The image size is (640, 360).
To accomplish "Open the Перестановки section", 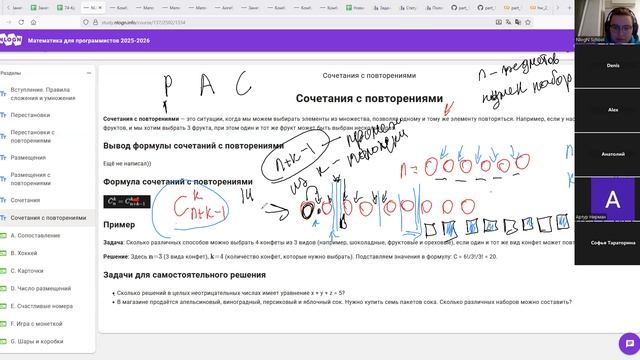I will coord(30,115).
